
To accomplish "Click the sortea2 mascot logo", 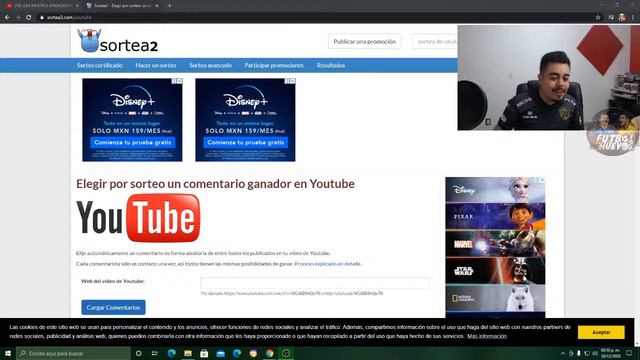I will [x=89, y=40].
